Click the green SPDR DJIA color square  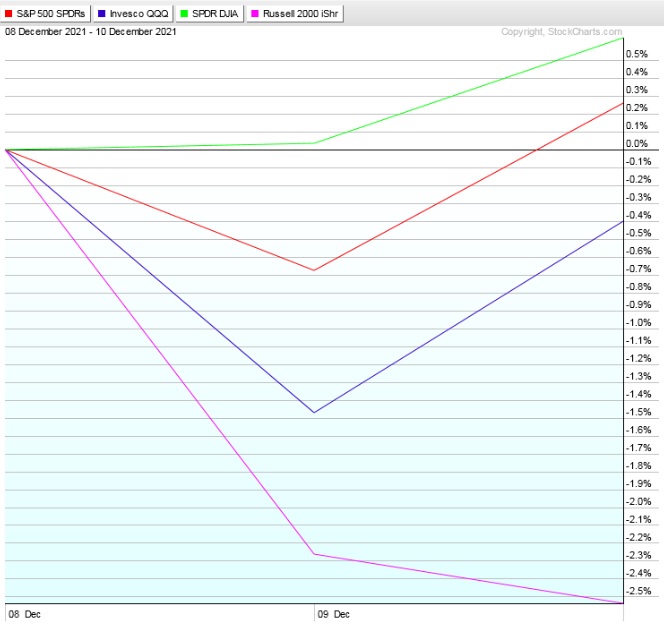(184, 14)
